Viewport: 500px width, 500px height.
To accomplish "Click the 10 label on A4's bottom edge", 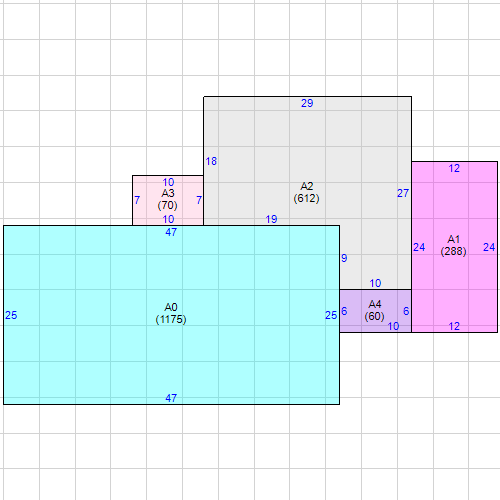I will (x=393, y=326).
